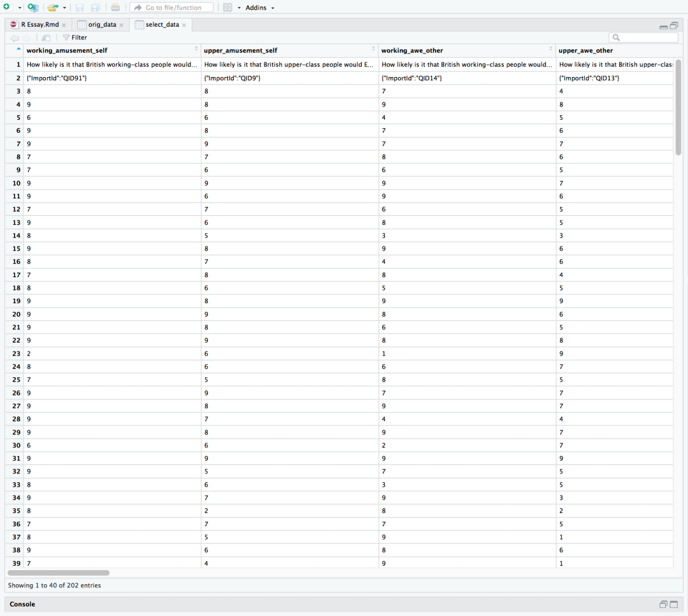Click the Filter button

click(75, 38)
